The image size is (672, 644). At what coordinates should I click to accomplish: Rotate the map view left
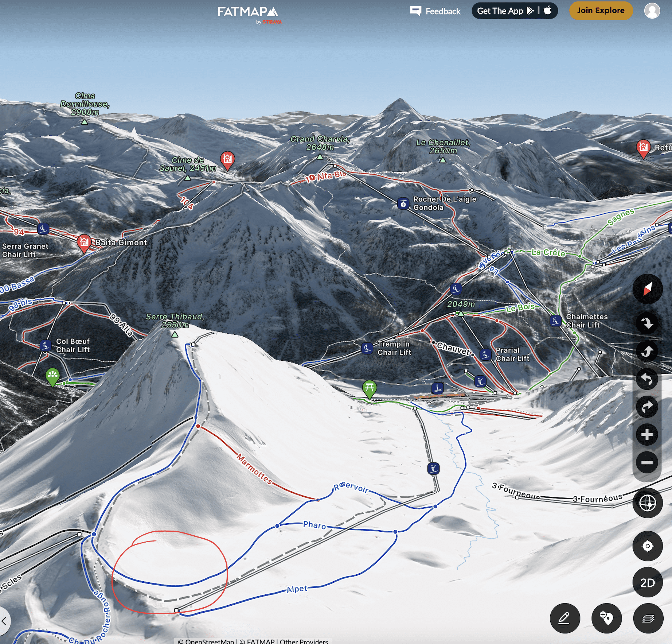click(x=647, y=379)
